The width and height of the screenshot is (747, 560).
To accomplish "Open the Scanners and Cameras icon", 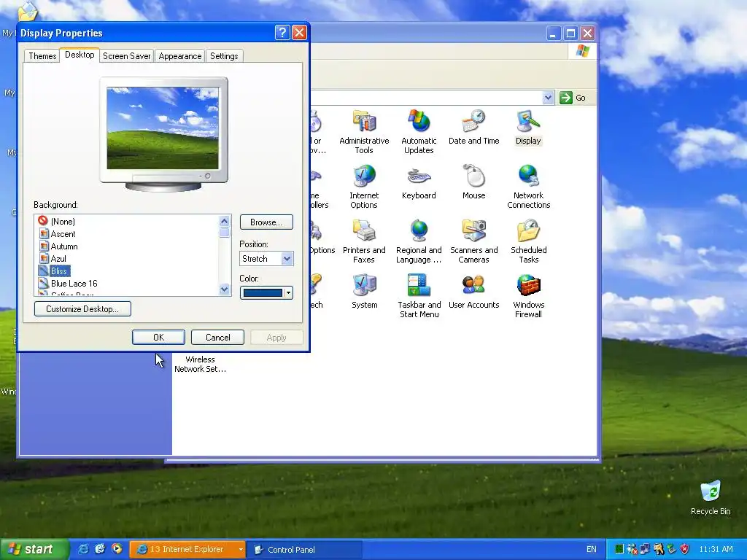I will click(x=473, y=241).
